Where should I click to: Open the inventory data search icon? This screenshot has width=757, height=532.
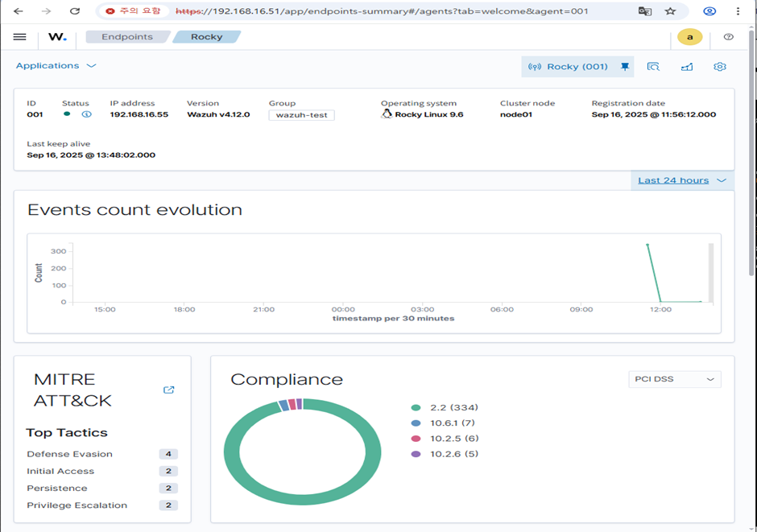pos(653,67)
